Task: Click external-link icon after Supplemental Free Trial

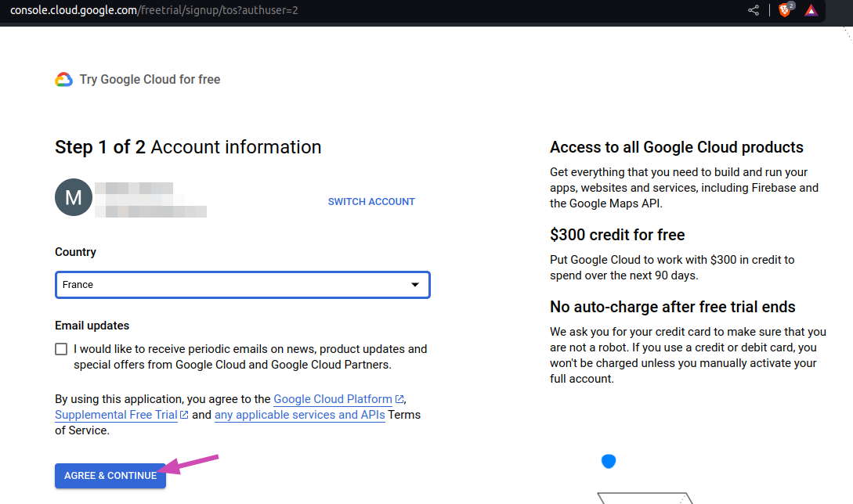Action: coord(184,415)
